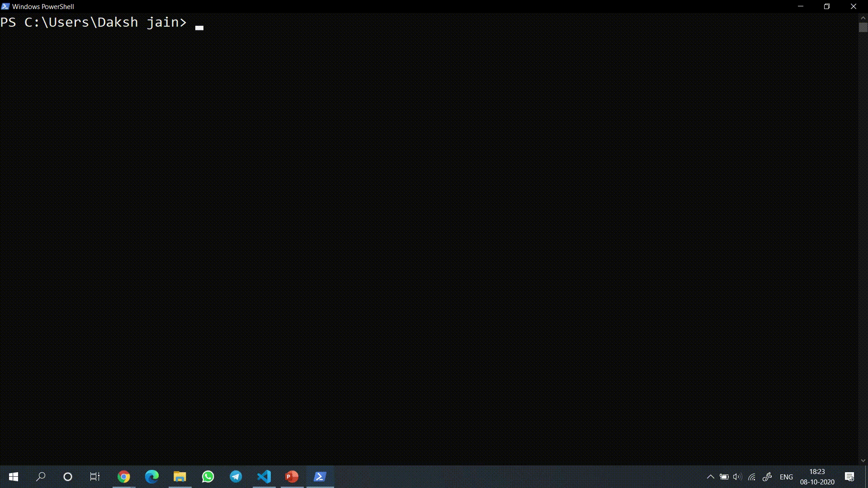Open the ENG input language menu
Image resolution: width=868 pixels, height=488 pixels.
[786, 477]
